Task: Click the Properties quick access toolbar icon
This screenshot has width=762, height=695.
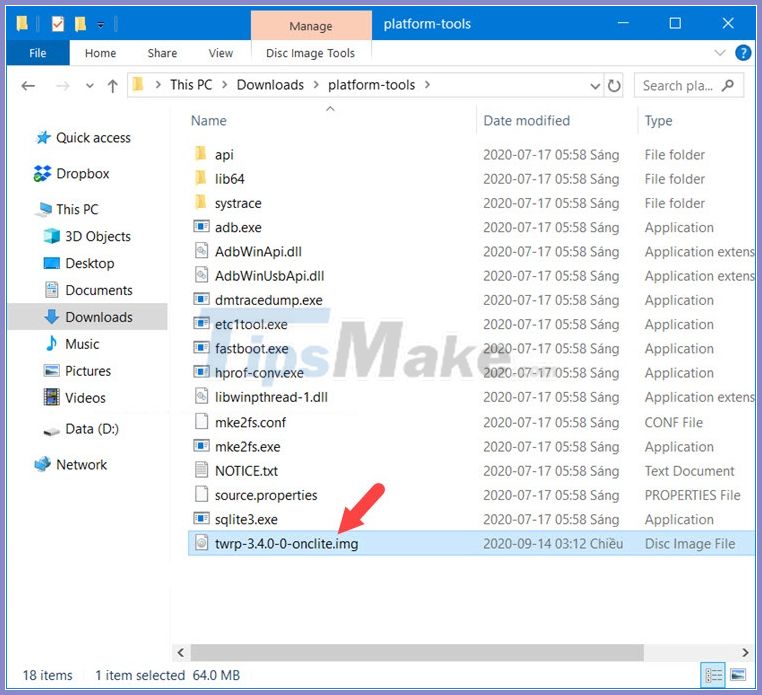Action: (57, 23)
